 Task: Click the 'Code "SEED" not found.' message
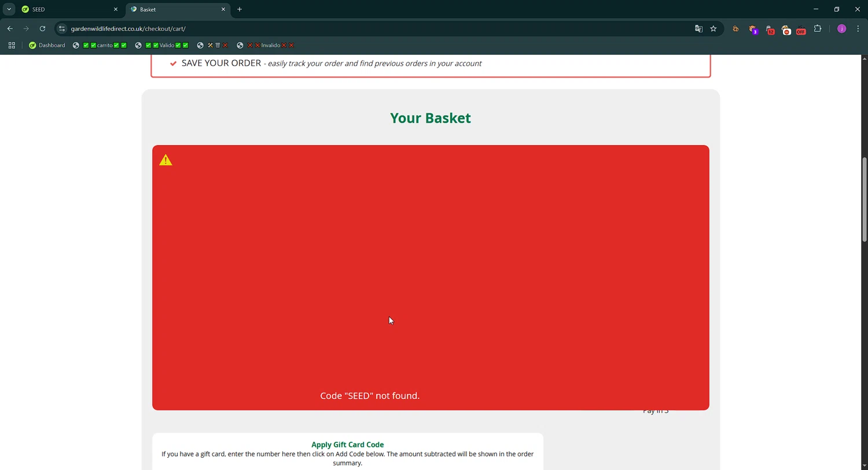click(370, 395)
